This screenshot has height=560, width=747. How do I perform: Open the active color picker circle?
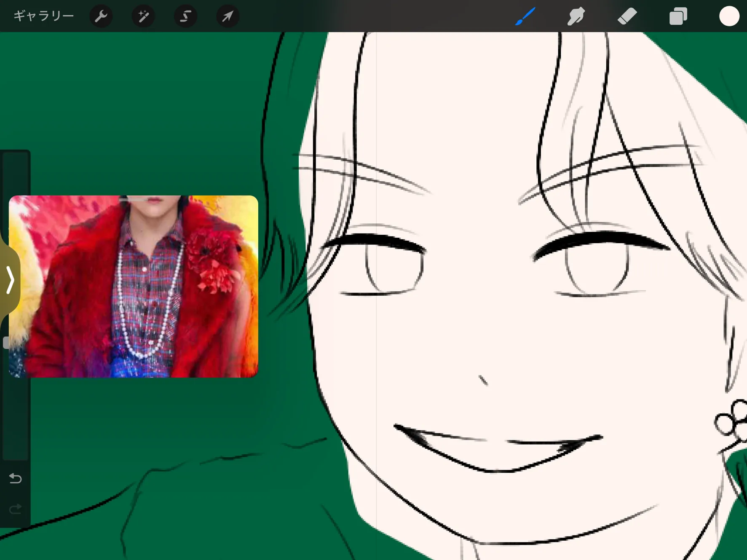click(x=729, y=16)
